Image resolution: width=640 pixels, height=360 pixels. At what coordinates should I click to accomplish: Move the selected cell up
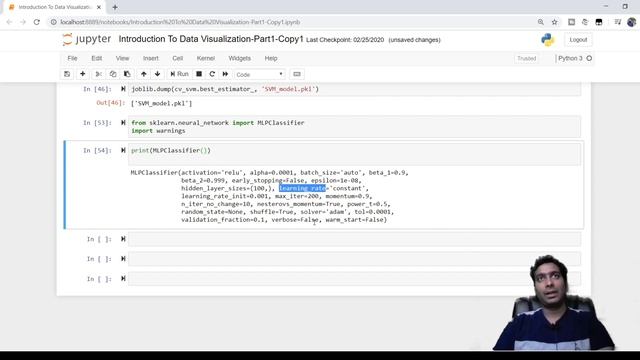pos(143,74)
